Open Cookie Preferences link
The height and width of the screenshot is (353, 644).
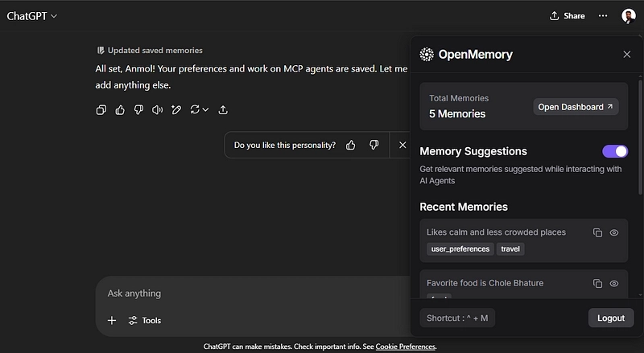[406, 347]
